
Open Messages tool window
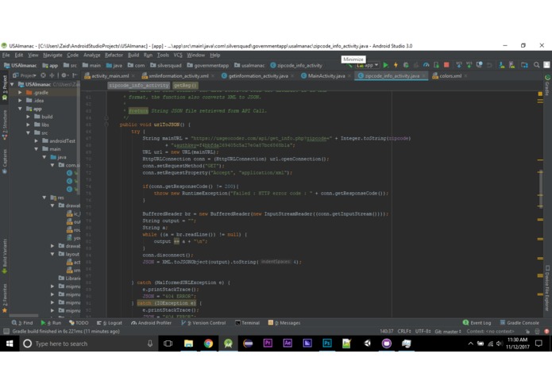pos(284,323)
